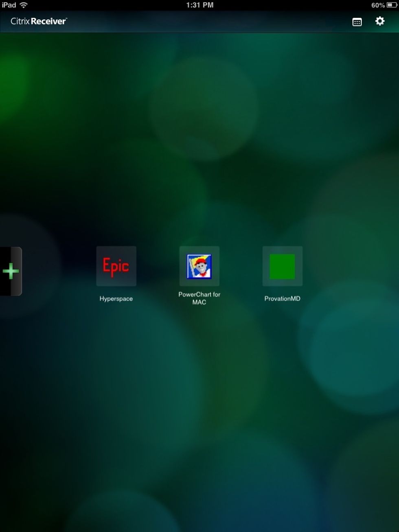Click the Hyperspace text label
The width and height of the screenshot is (399, 532).
coord(116,299)
